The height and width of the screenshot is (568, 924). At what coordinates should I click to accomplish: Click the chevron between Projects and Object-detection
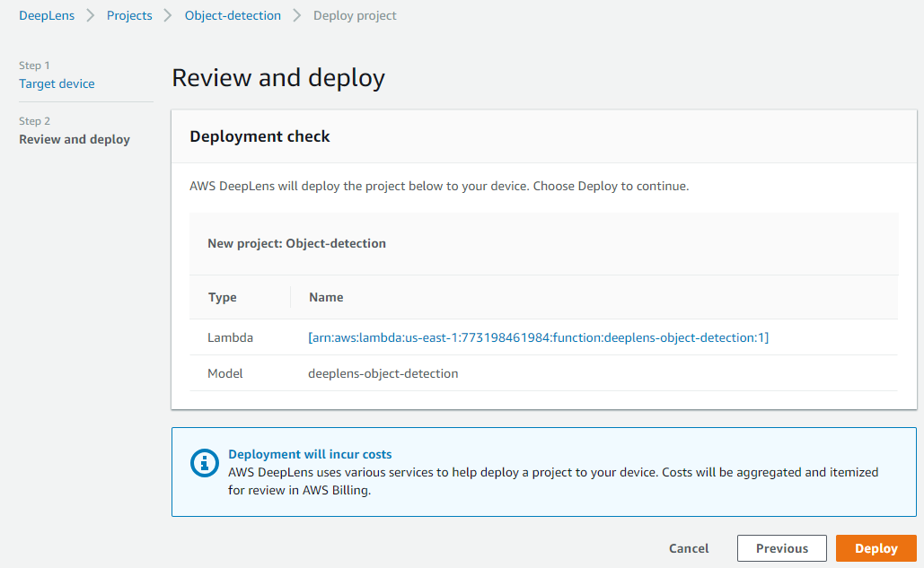pos(169,16)
